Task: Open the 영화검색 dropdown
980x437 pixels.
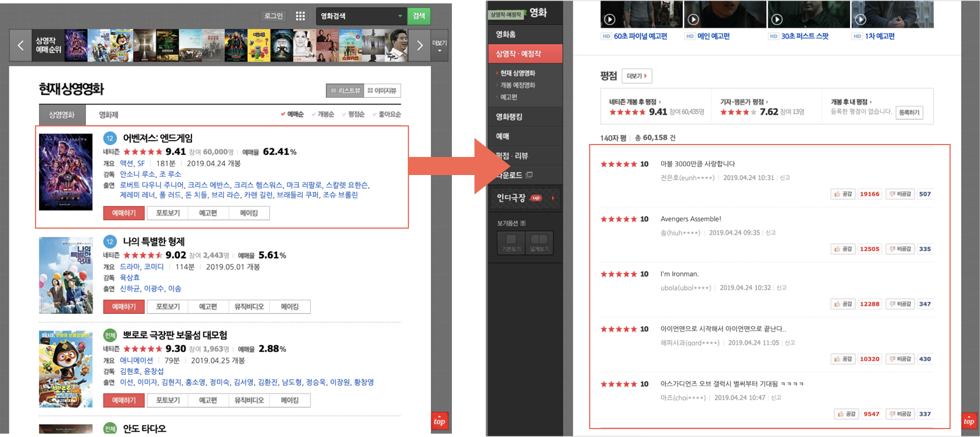Action: pos(400,16)
